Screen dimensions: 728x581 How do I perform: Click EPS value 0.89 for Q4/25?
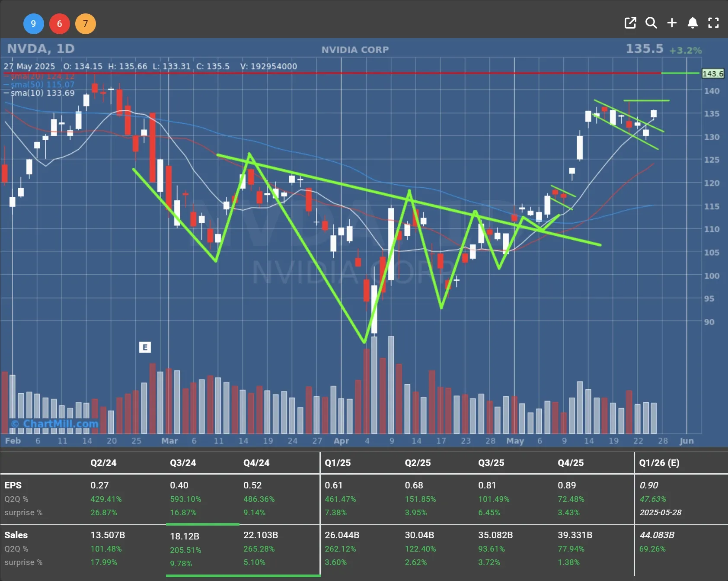tap(567, 485)
